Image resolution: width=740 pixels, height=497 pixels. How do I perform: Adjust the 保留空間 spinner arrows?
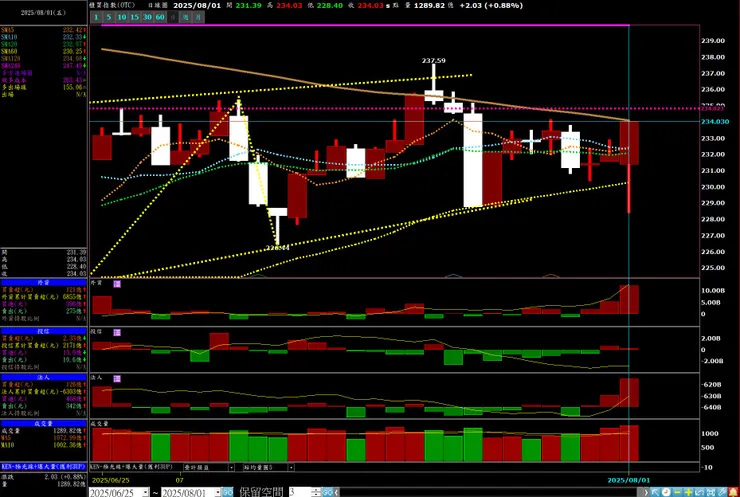[x=316, y=492]
